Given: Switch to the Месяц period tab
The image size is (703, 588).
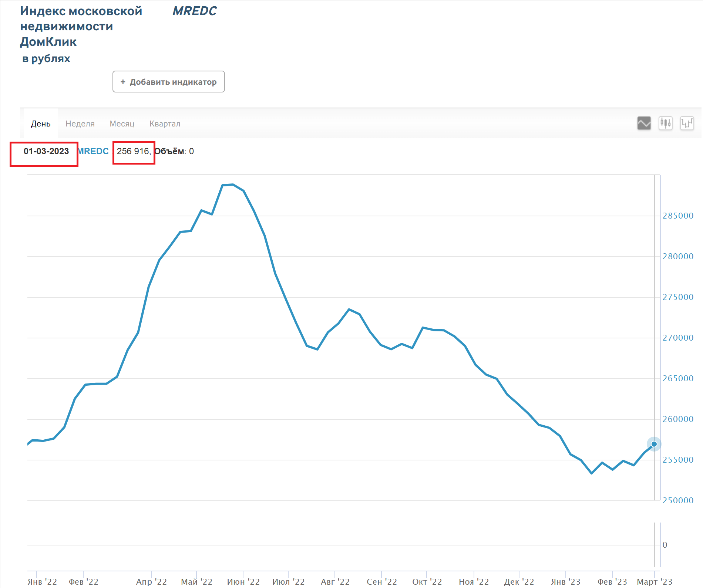Looking at the screenshot, I should 122,124.
